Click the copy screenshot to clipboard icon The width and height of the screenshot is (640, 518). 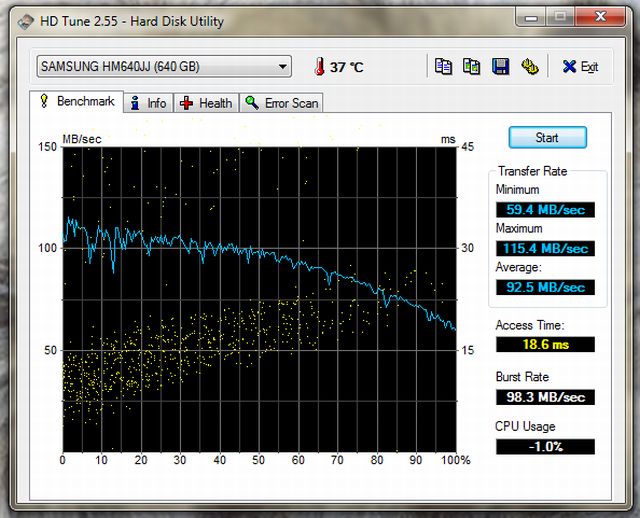472,67
